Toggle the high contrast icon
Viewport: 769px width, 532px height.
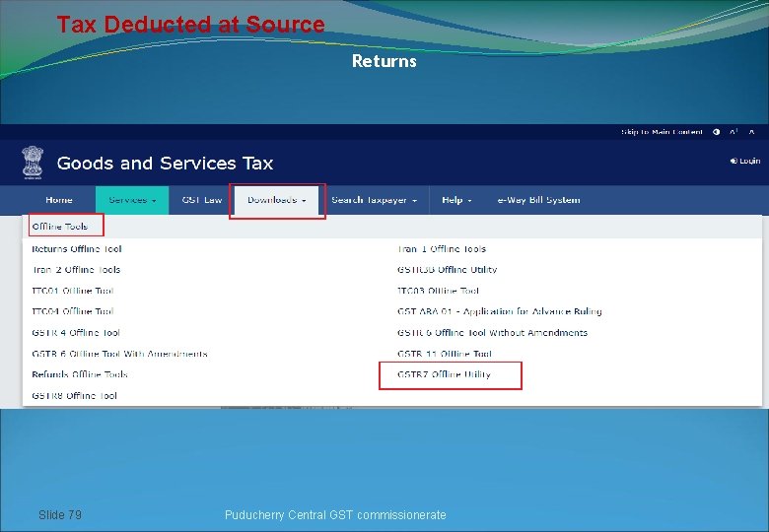[717, 132]
